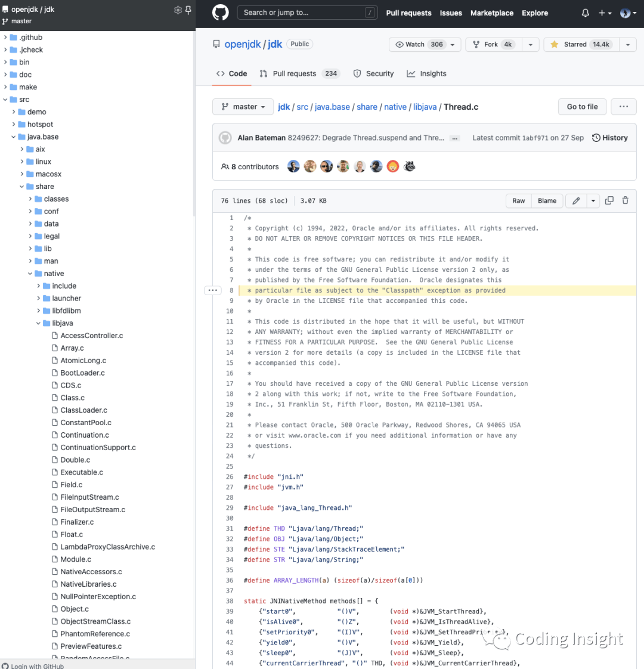Open the Insights tab

(x=426, y=73)
